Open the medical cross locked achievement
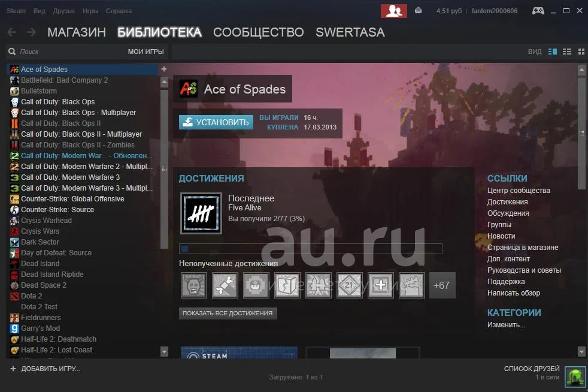The height and width of the screenshot is (392, 588). (381, 285)
